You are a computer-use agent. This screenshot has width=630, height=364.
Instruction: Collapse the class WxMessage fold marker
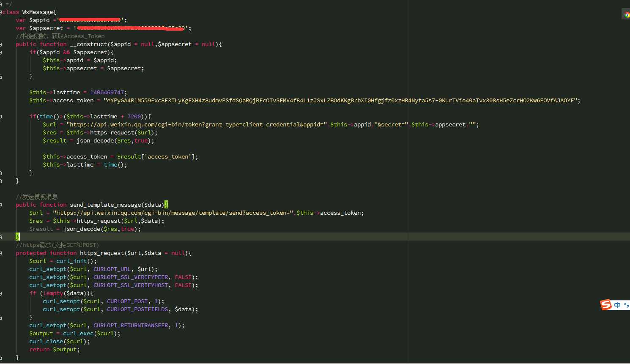(1, 12)
